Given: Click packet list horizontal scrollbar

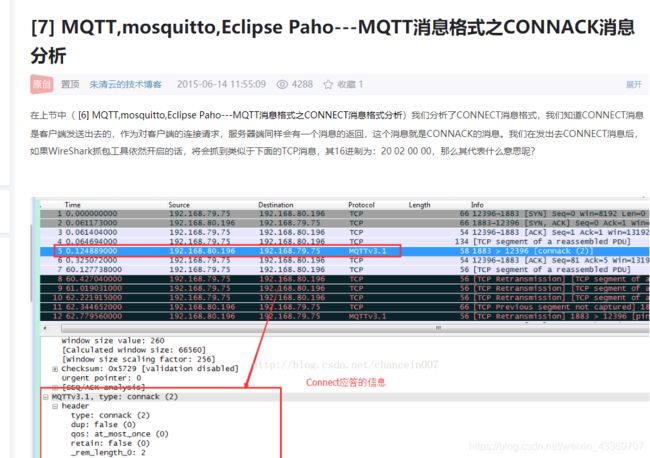Looking at the screenshot, I should [354, 328].
